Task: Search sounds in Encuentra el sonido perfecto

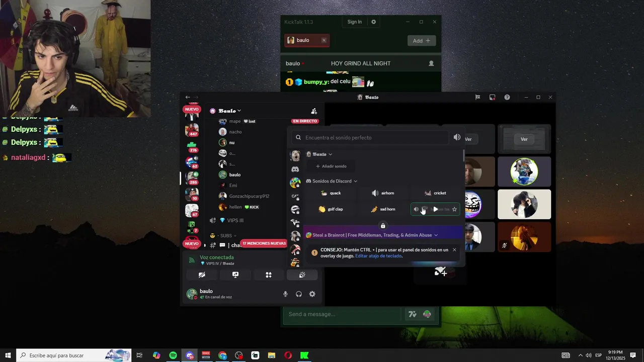Action: point(370,138)
